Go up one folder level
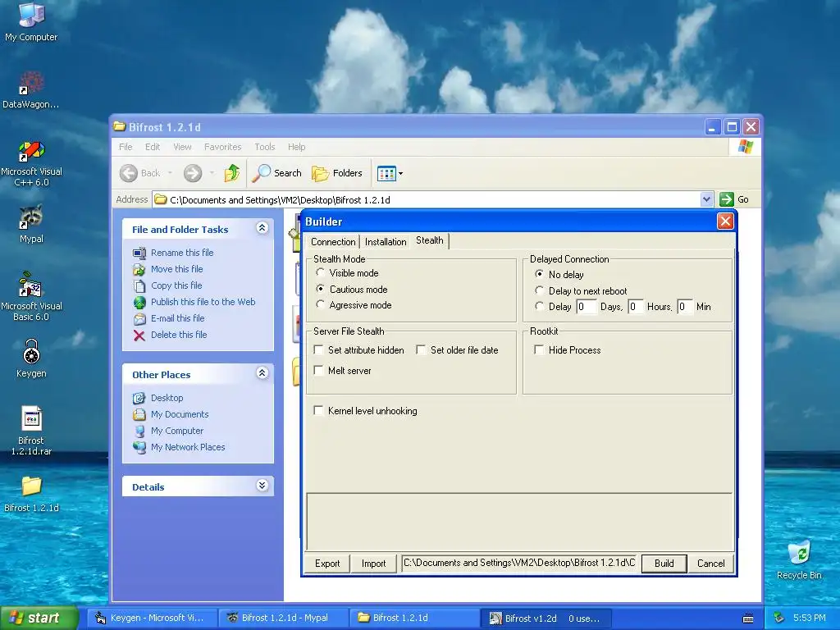The width and height of the screenshot is (840, 630). point(232,173)
